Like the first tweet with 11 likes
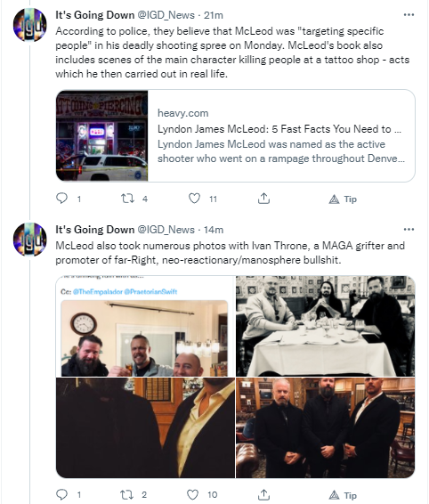This screenshot has width=429, height=504. pos(194,199)
